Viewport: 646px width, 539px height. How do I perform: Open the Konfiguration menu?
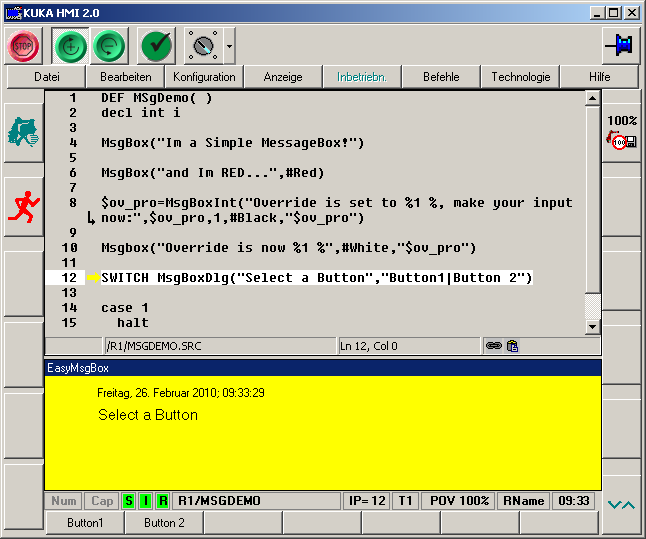tap(204, 77)
